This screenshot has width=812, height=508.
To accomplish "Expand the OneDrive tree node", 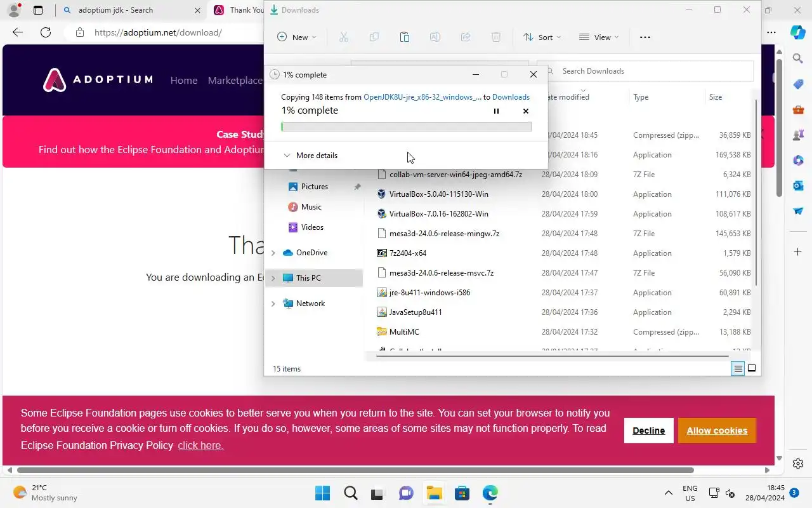I will [273, 253].
